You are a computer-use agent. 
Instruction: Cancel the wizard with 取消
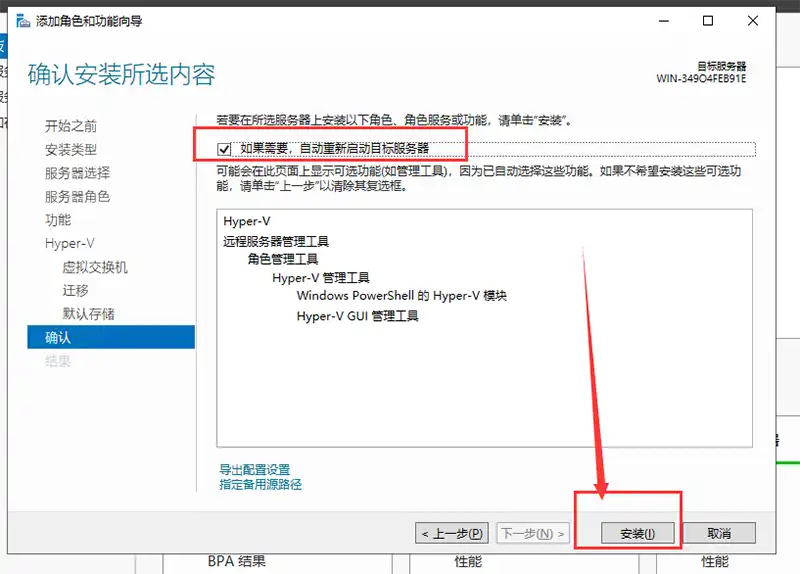pos(719,534)
